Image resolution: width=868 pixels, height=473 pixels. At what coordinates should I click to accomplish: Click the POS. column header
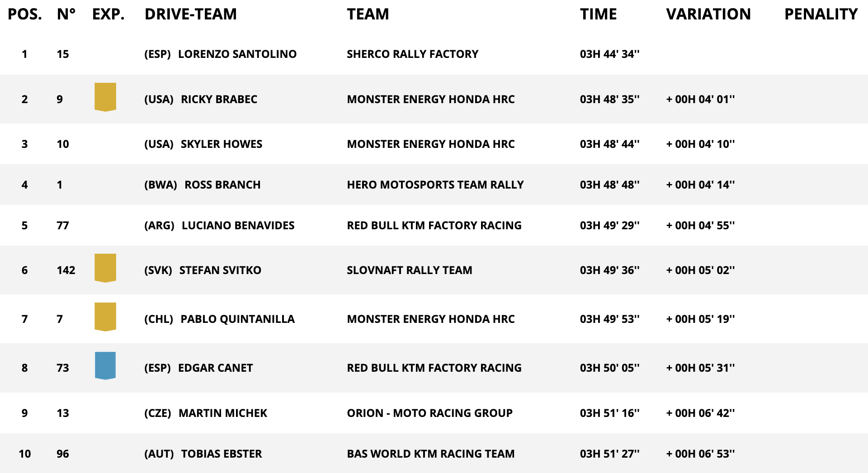pos(25,14)
